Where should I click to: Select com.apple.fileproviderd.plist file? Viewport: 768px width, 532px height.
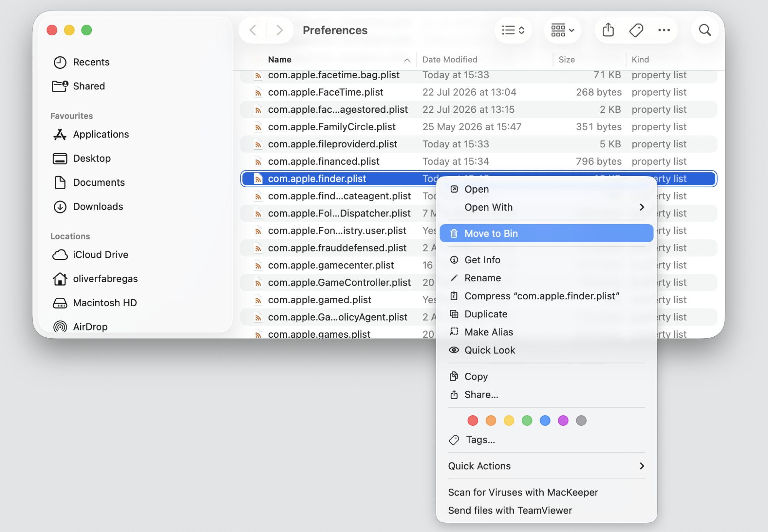(478, 144)
